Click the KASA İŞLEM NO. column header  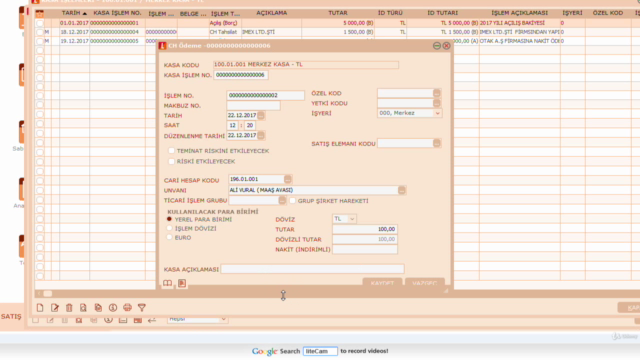tap(117, 13)
